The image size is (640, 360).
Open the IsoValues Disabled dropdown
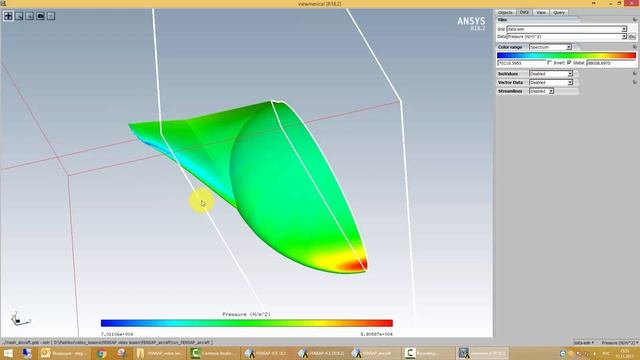point(551,73)
